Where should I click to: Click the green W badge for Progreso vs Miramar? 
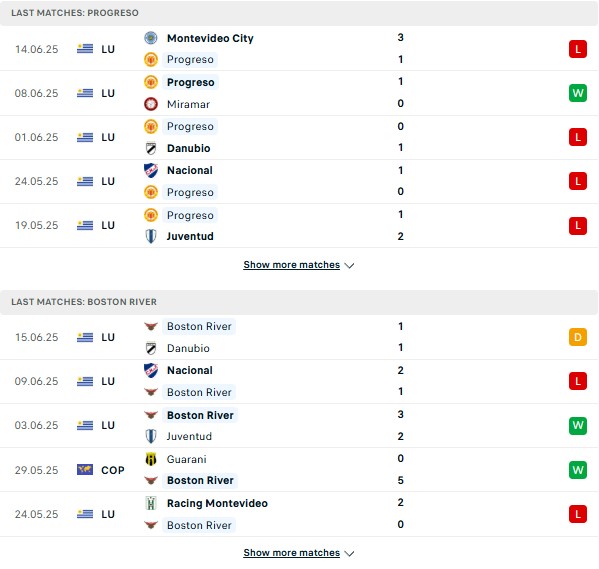[578, 93]
